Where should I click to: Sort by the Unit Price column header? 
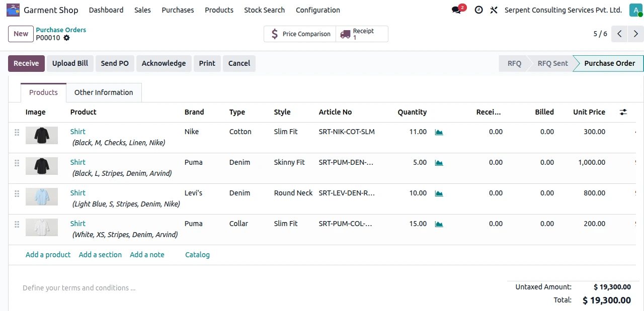tap(589, 112)
